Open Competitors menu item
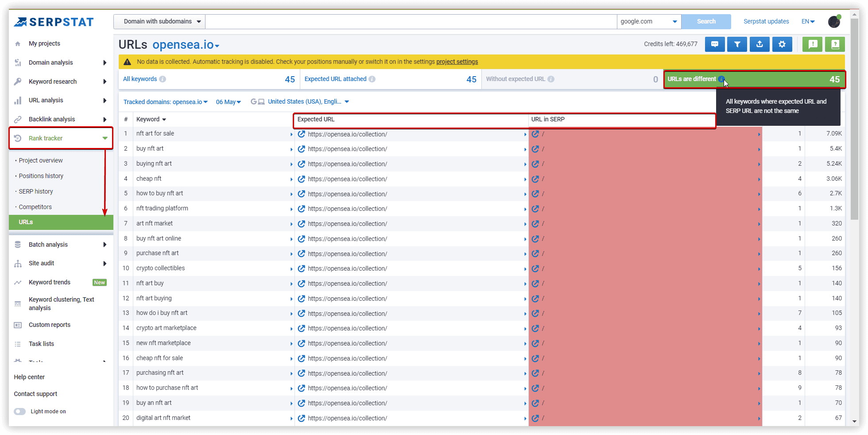The image size is (868, 435). (x=35, y=207)
